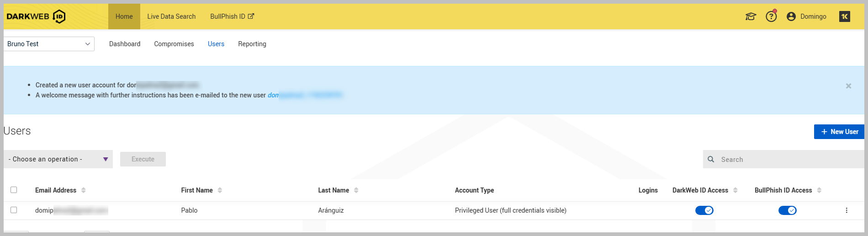Turn off BullPhish ID Access toggle
This screenshot has height=236, width=868.
coord(787,210)
